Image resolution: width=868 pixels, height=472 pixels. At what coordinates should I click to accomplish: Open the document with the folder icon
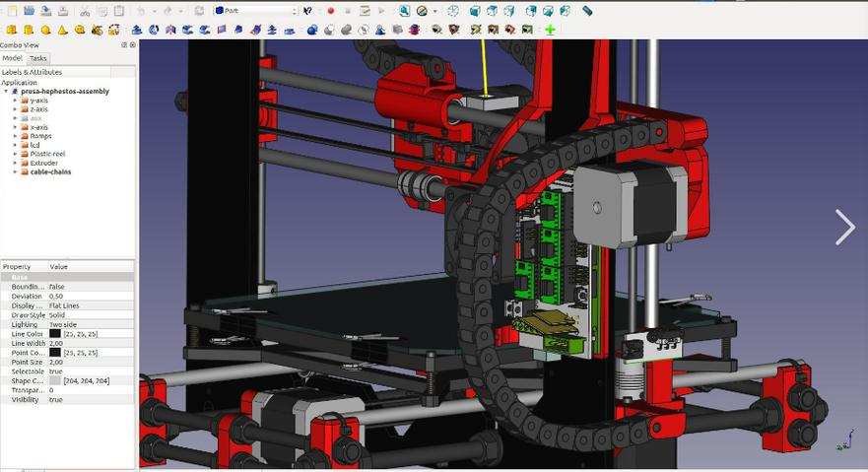coord(29,11)
